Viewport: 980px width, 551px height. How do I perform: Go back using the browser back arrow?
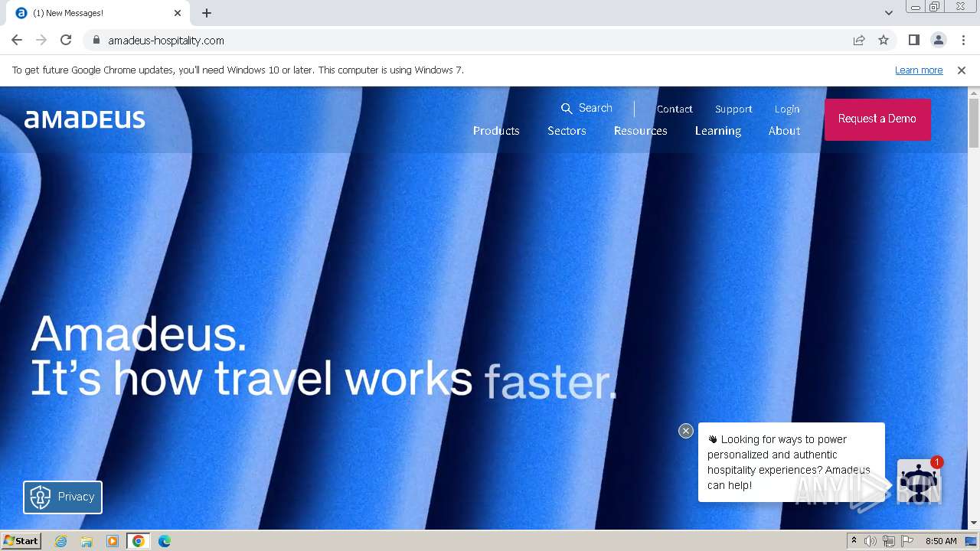coord(17,40)
